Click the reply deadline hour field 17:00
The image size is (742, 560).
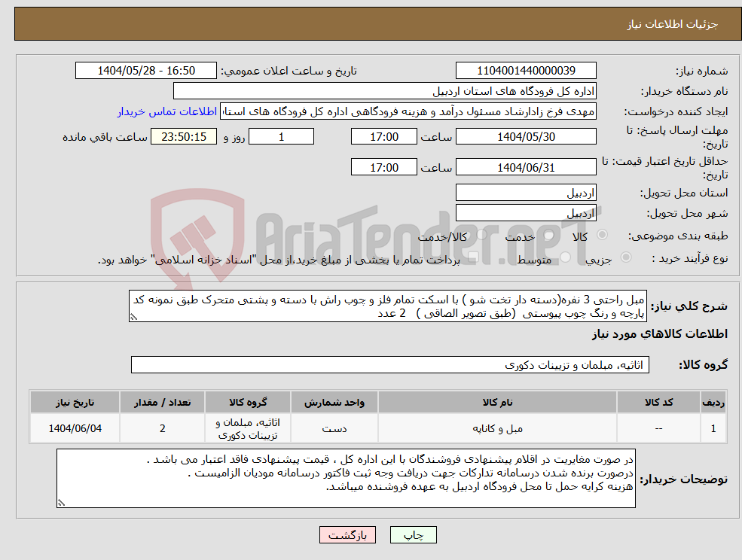pyautogui.click(x=384, y=136)
